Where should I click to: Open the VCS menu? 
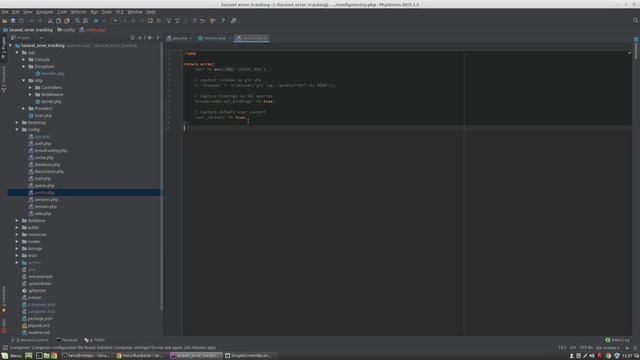(120, 12)
